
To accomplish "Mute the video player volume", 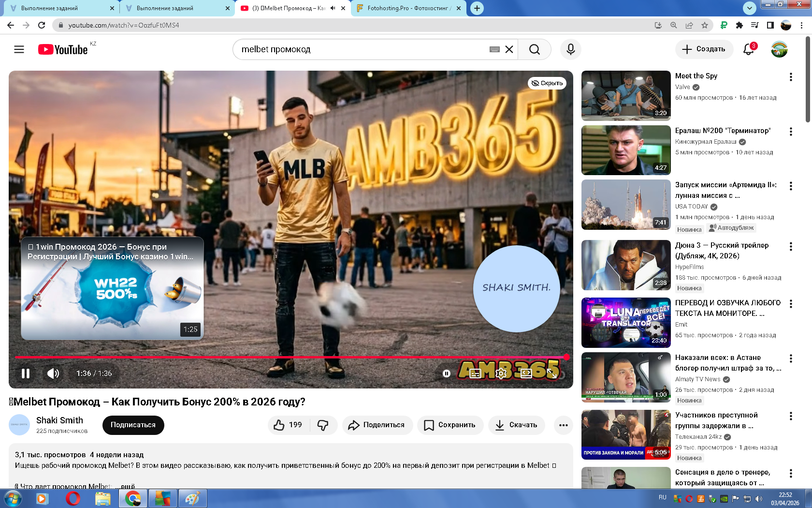I will [x=53, y=373].
